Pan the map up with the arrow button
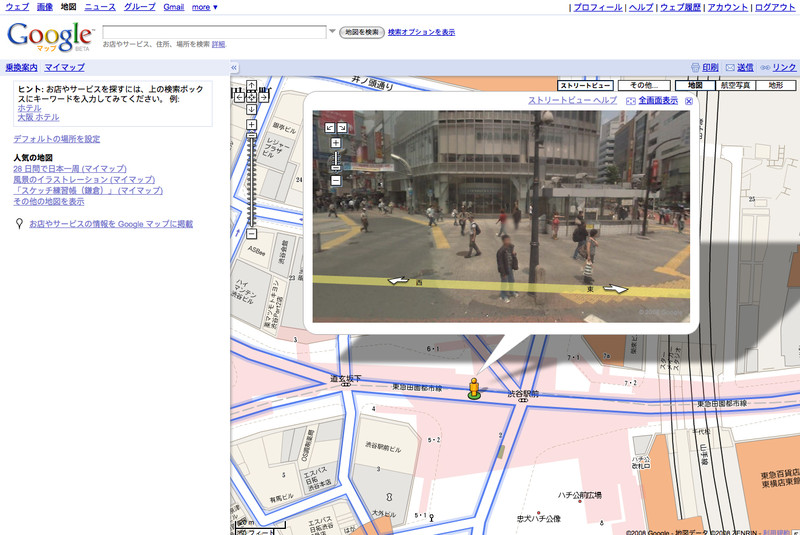 click(x=252, y=85)
